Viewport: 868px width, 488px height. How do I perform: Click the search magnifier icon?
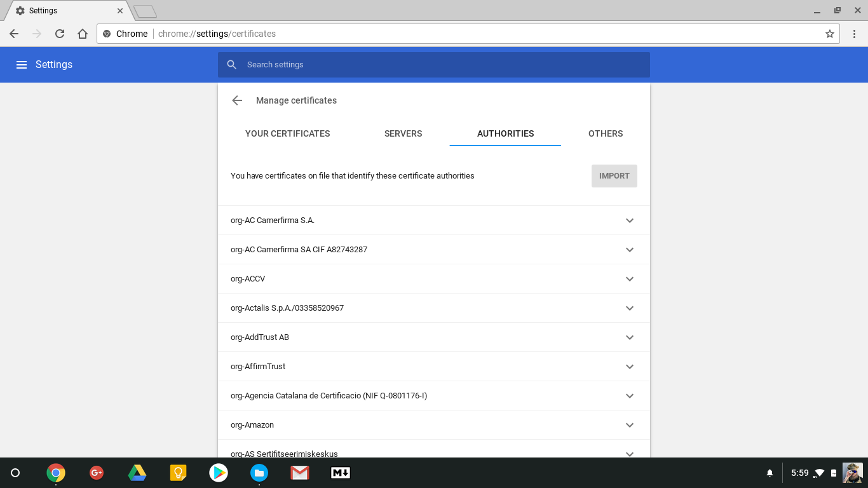[x=232, y=65]
